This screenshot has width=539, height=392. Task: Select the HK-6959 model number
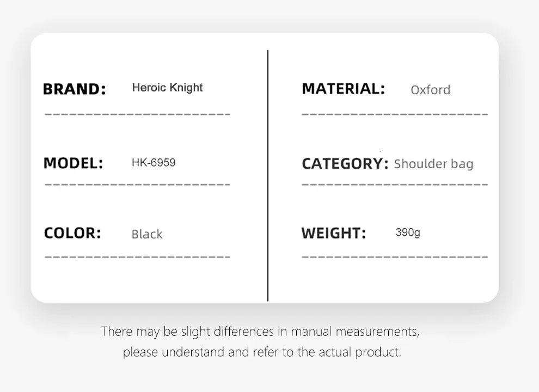[154, 162]
